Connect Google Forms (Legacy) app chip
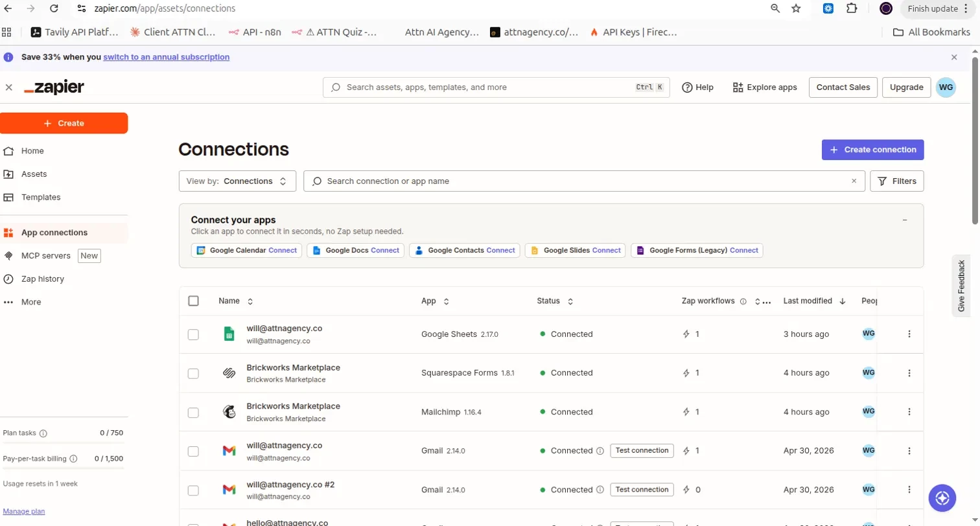Screen dimensions: 980x526 pyautogui.click(x=697, y=250)
